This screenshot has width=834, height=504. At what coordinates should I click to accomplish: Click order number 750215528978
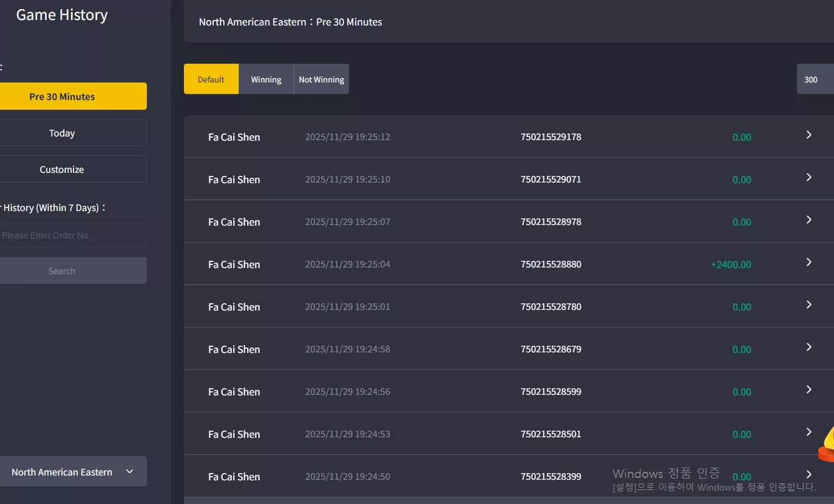pos(551,222)
